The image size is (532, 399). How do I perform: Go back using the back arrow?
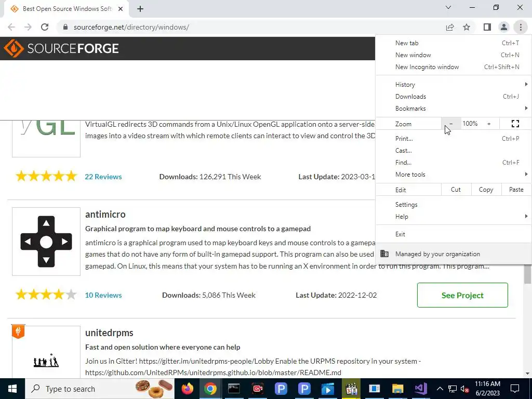11,27
